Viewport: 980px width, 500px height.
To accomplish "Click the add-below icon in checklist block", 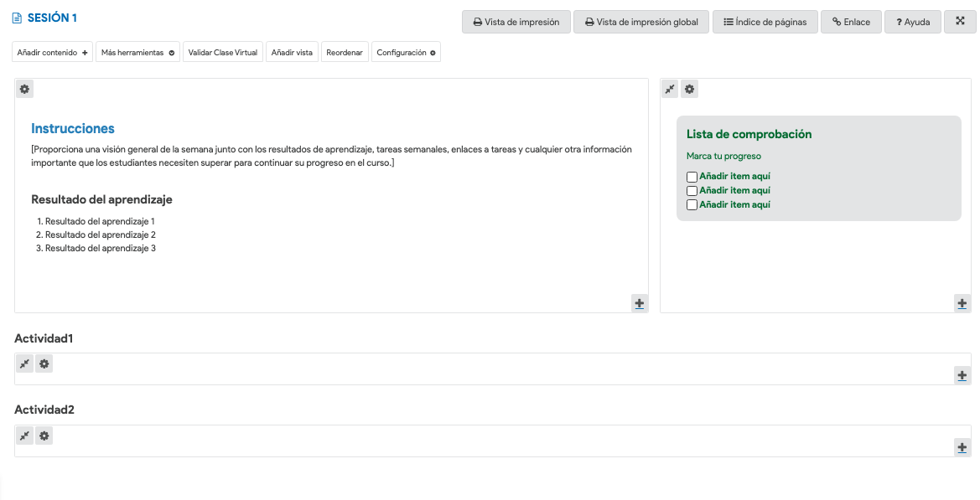I will (962, 304).
